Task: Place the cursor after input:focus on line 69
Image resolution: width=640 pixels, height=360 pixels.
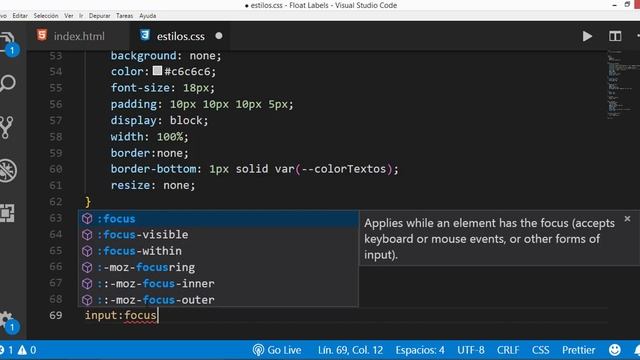Action: (x=158, y=316)
